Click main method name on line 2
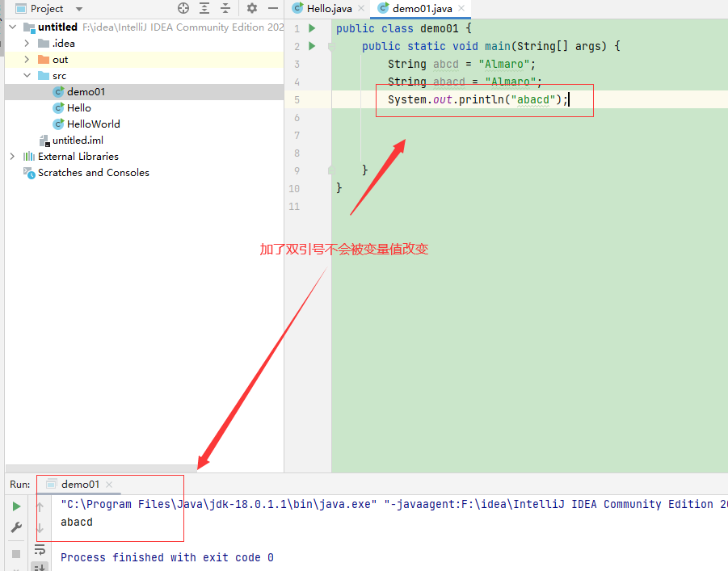Viewport: 728px width, 571px height. click(x=498, y=46)
